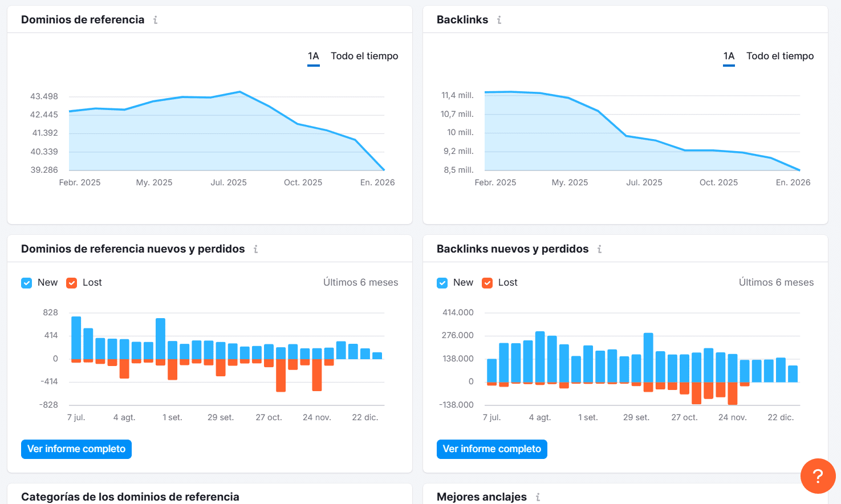Screen dimensions: 841x504
Task: Uncheck New in referring domains chart
Action: click(26, 282)
